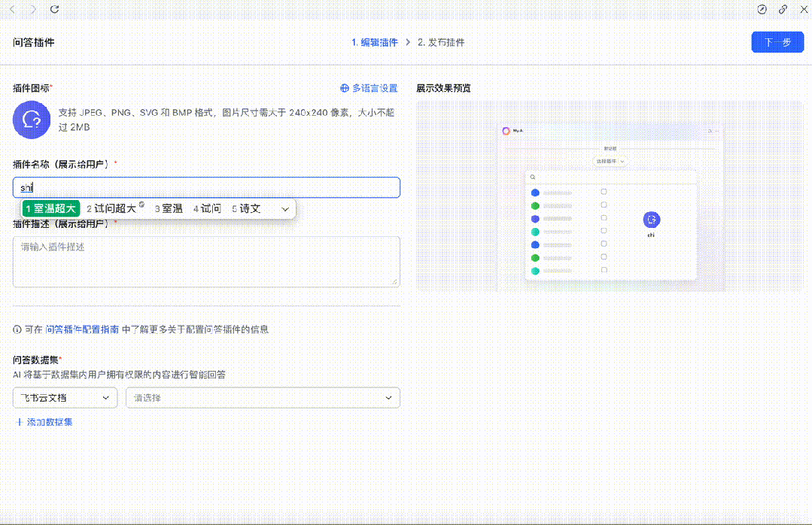
Task: Click the info icon beside 可在
Action: pos(17,329)
